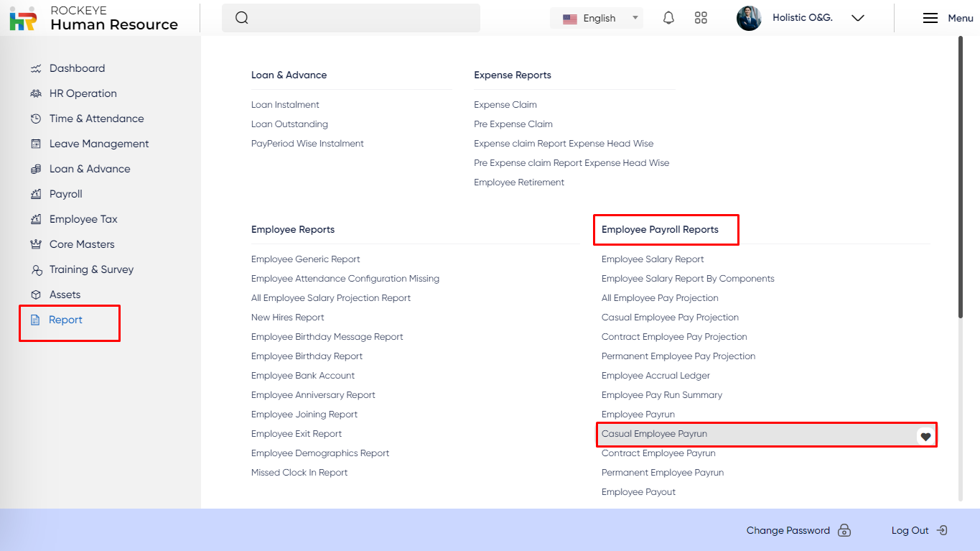Click the Report document icon
980x551 pixels.
pyautogui.click(x=35, y=320)
